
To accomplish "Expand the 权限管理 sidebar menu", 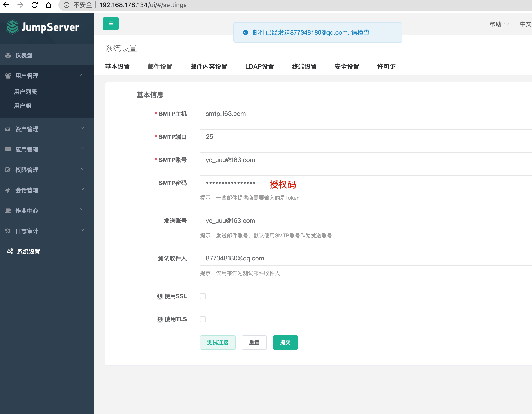I will [x=47, y=170].
